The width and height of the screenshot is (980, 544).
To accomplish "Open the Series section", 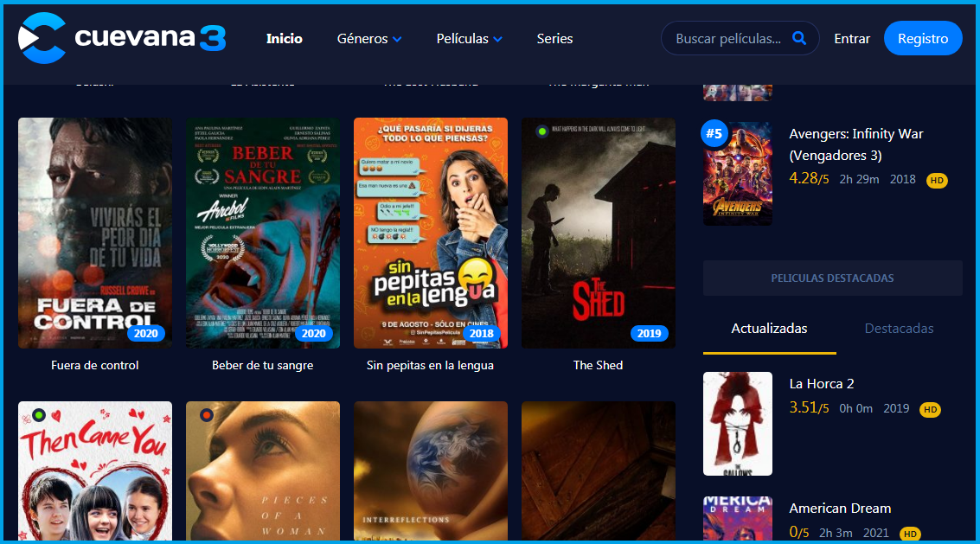I will click(554, 38).
